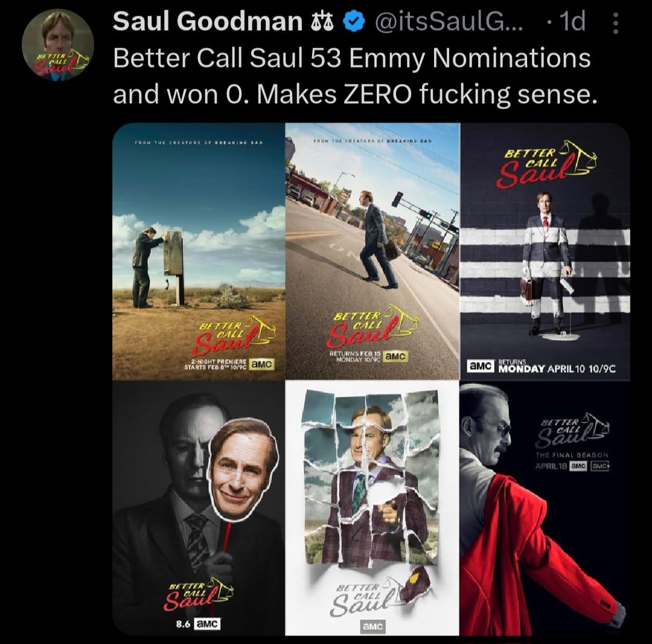Open the torn paper plaid suit poster
652x644 pixels.
click(x=372, y=508)
